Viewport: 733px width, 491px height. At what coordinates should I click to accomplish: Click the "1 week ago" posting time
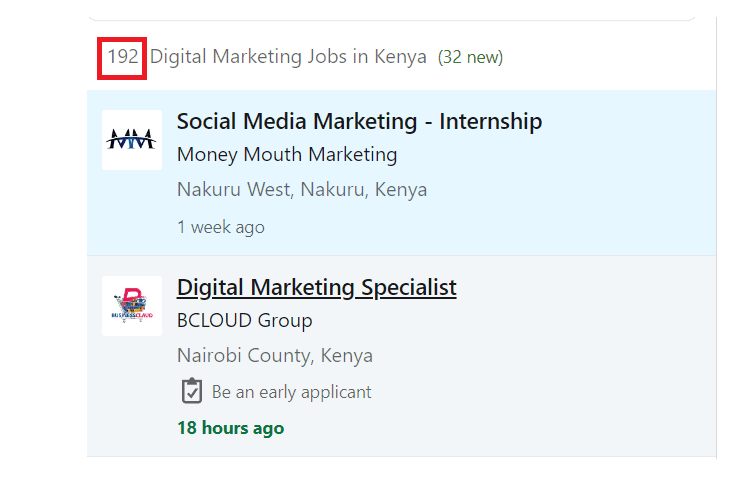(221, 227)
